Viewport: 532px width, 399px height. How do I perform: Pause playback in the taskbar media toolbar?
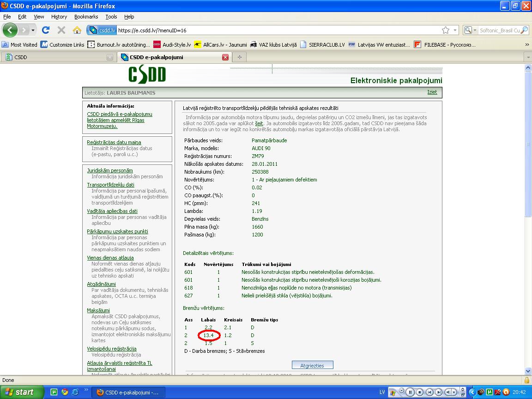tap(410, 392)
